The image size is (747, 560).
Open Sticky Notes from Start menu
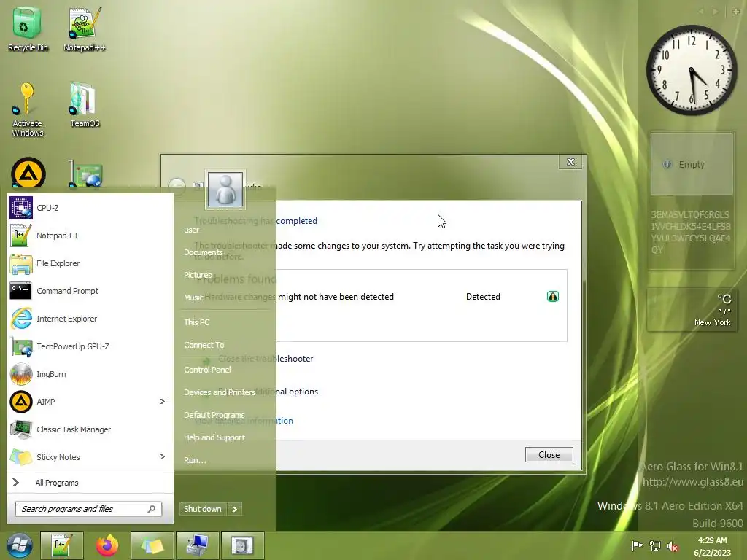click(x=90, y=457)
